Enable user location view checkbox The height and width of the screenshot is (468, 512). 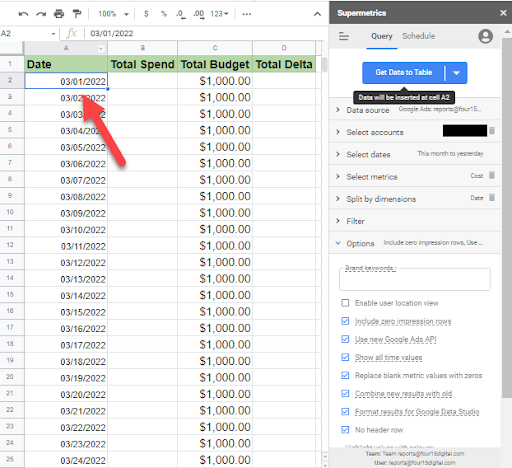[x=345, y=303]
